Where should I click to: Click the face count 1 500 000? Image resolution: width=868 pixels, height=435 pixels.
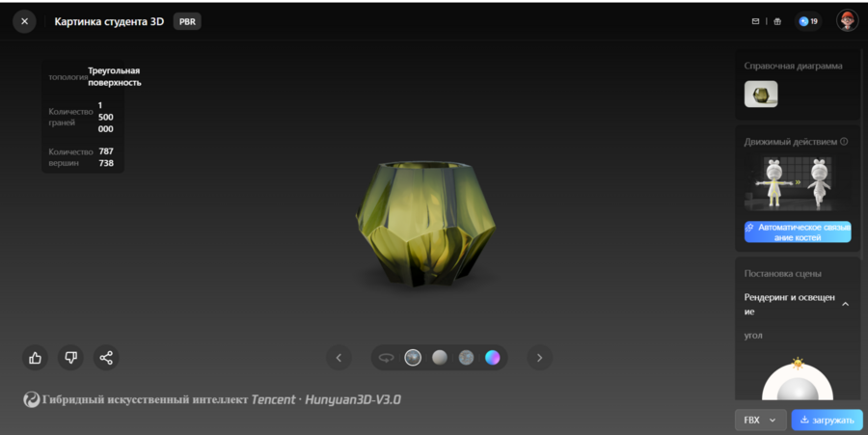pos(105,117)
